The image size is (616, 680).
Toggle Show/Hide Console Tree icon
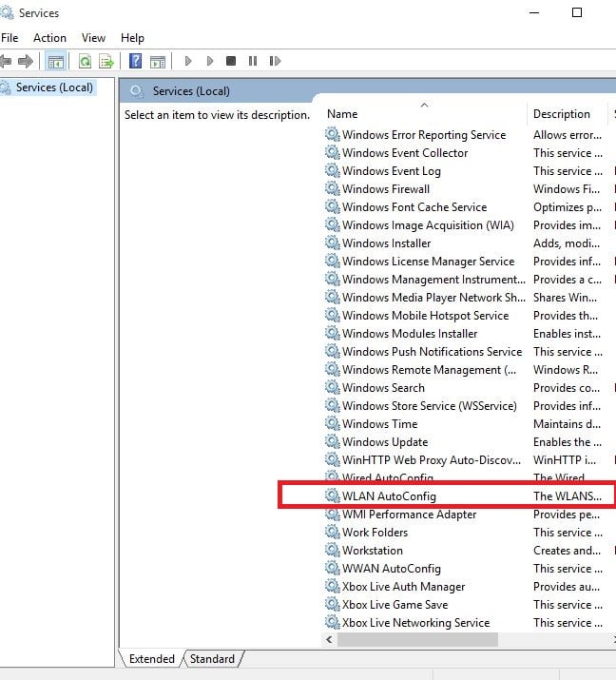(x=55, y=61)
